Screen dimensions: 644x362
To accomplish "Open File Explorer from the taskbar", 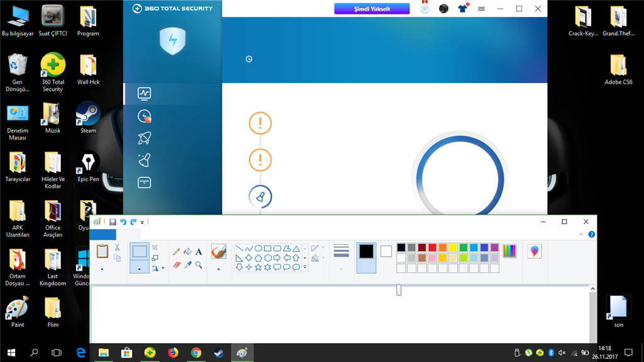I will pyautogui.click(x=104, y=353).
